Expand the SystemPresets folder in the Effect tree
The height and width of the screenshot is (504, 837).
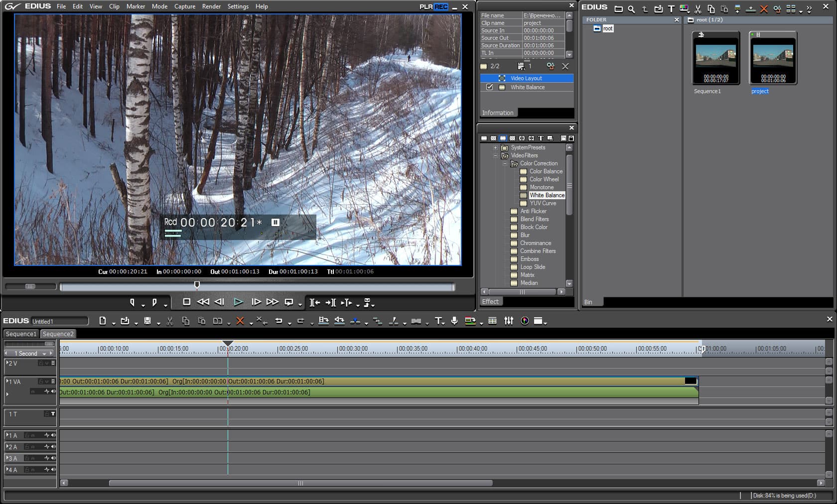495,147
